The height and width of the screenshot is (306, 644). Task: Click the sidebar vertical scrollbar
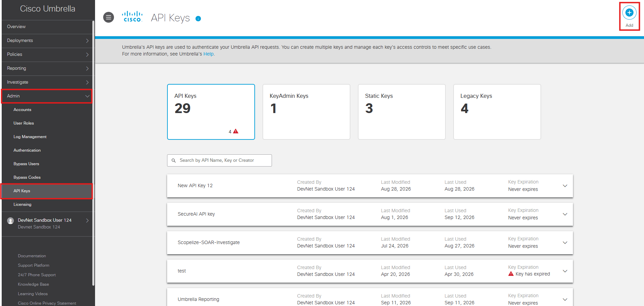point(93,152)
